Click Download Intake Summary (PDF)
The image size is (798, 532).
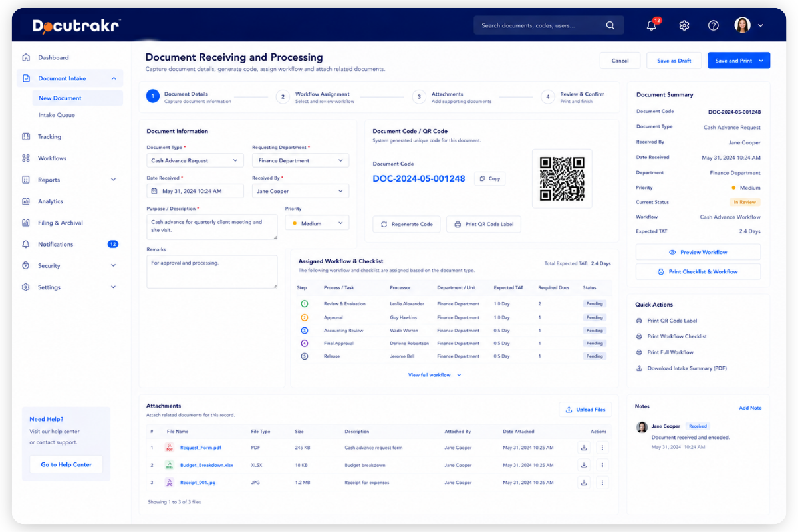pos(682,368)
